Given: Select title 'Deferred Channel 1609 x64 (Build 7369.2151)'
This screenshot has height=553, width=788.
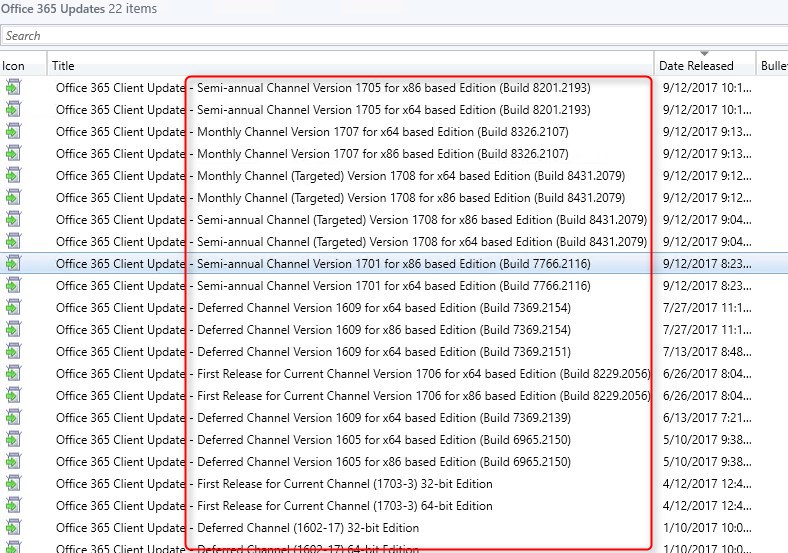Looking at the screenshot, I should 314,352.
